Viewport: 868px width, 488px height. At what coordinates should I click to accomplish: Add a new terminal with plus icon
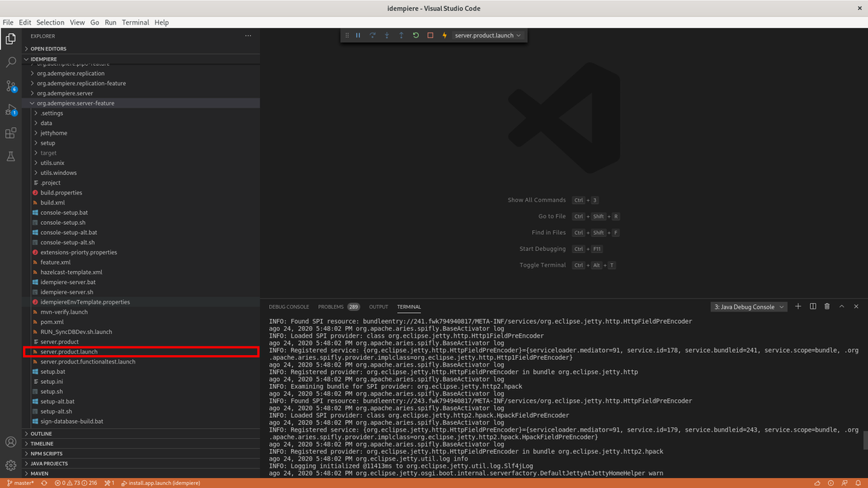(x=799, y=307)
